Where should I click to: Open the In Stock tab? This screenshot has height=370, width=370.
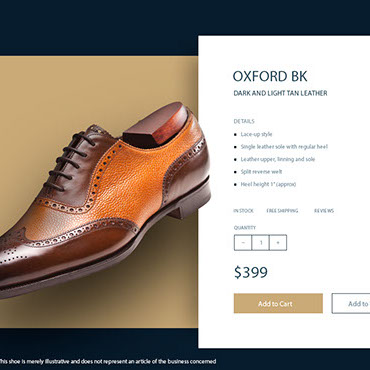click(243, 211)
